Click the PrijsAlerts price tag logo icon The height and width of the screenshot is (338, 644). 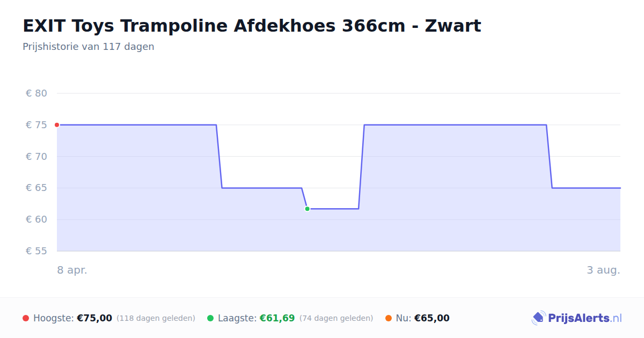coord(538,318)
